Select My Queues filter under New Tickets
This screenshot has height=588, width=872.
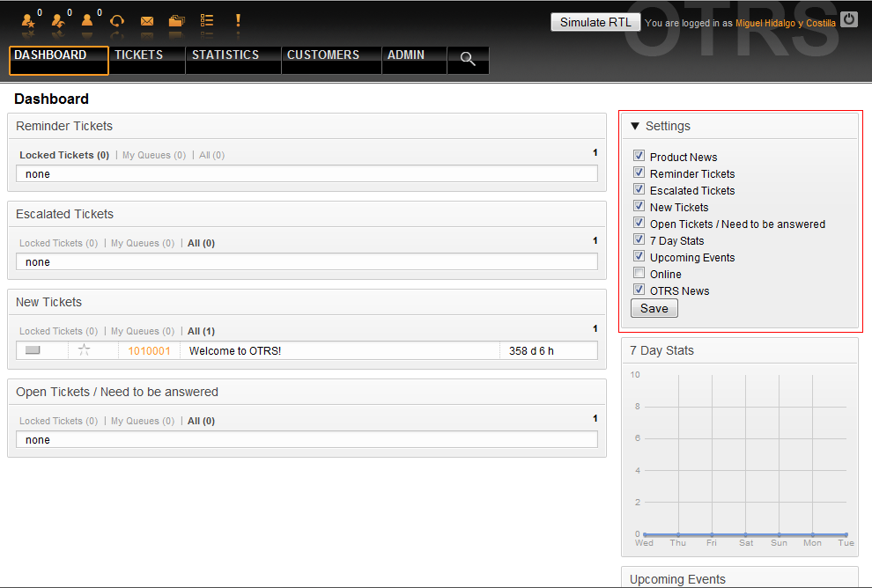142,332
